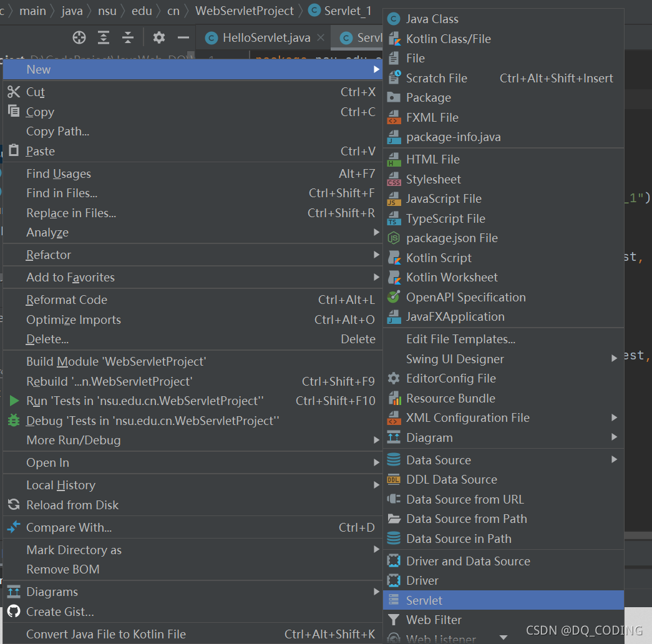Choose Convert Java File to Kotlin File
652x644 pixels.
[x=193, y=634]
